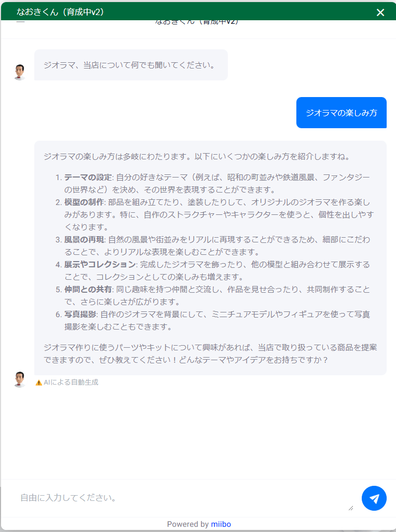Click the warning icon beside AIによる自動生成
This screenshot has width=396, height=532.
38,383
